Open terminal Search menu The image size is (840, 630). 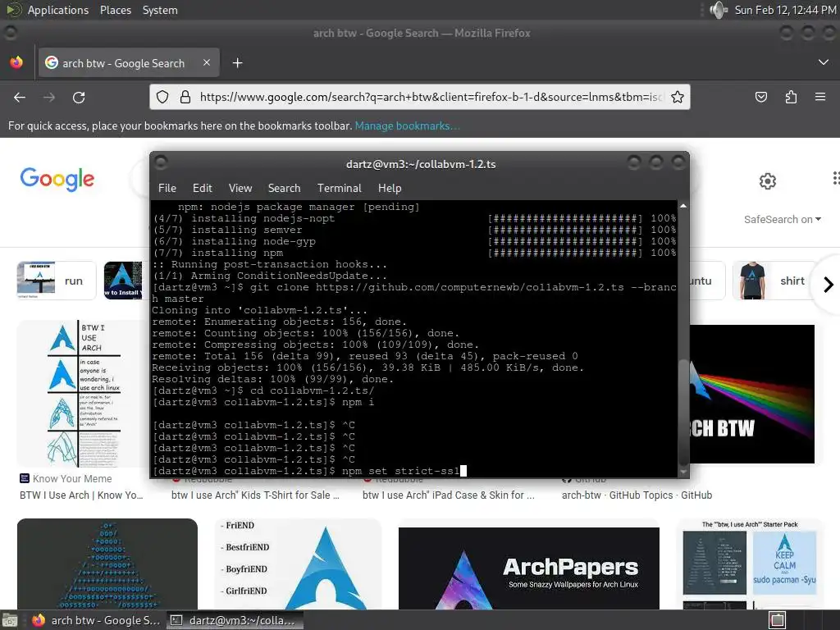point(284,188)
